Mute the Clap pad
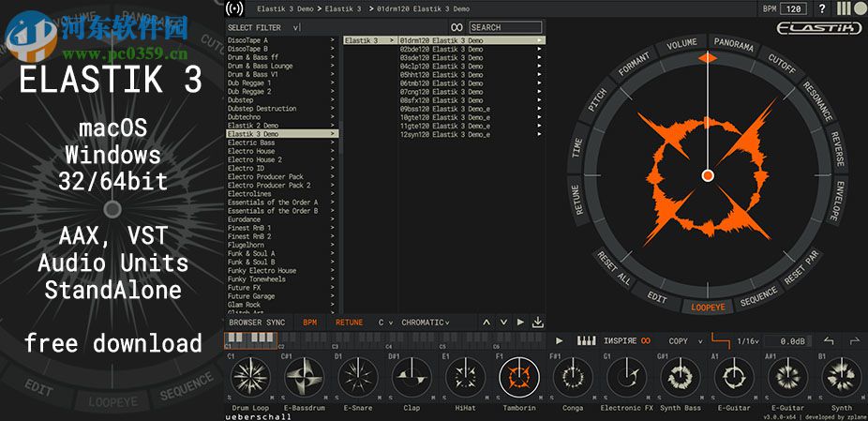The width and height of the screenshot is (868, 421). tap(433, 398)
